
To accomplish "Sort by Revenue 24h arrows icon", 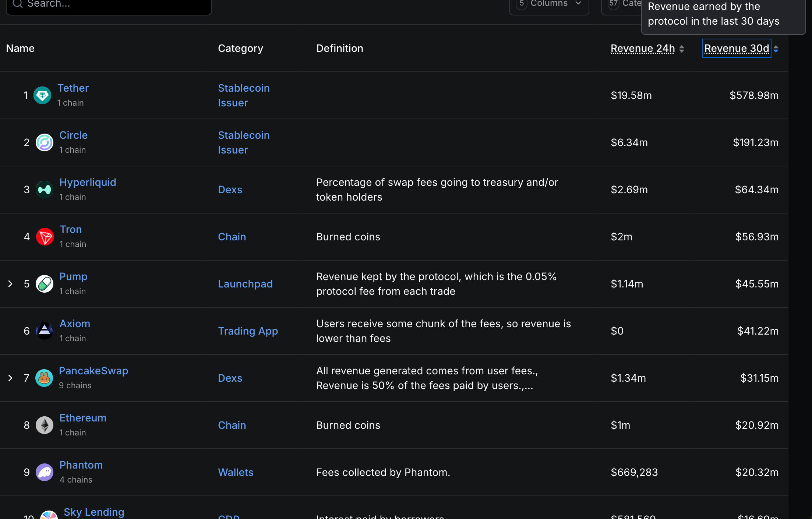I will point(682,49).
